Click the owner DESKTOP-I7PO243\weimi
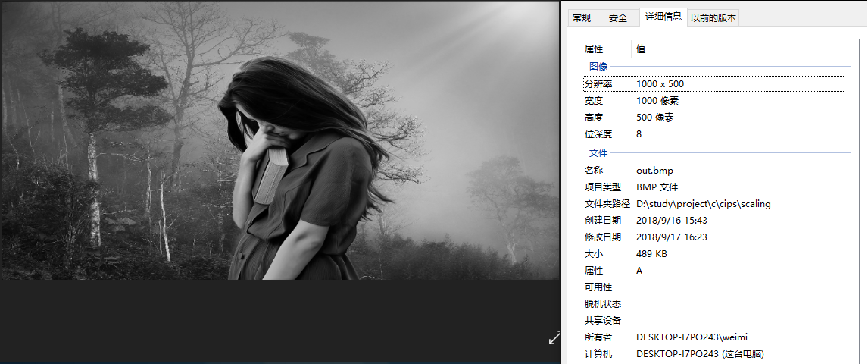 coord(692,337)
